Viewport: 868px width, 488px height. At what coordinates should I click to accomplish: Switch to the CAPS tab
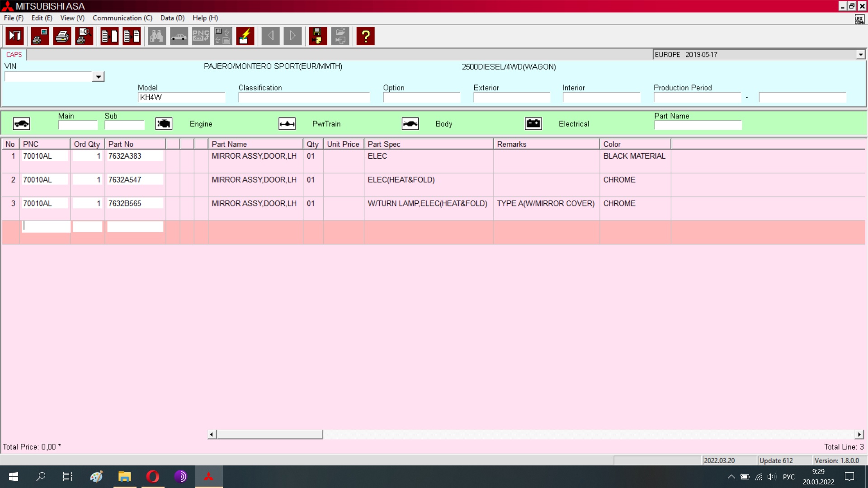(x=14, y=55)
